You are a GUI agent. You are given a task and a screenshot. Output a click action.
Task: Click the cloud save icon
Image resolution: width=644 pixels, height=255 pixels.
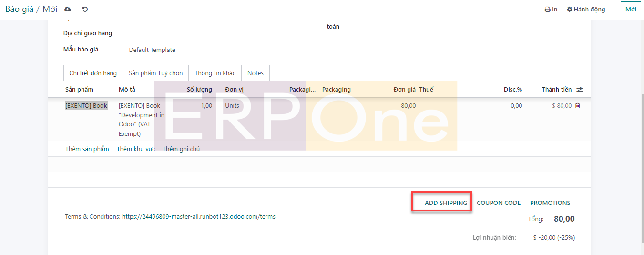(x=68, y=9)
